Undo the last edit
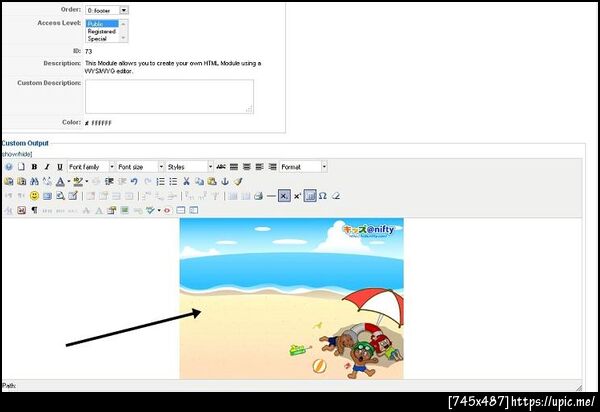 point(134,181)
